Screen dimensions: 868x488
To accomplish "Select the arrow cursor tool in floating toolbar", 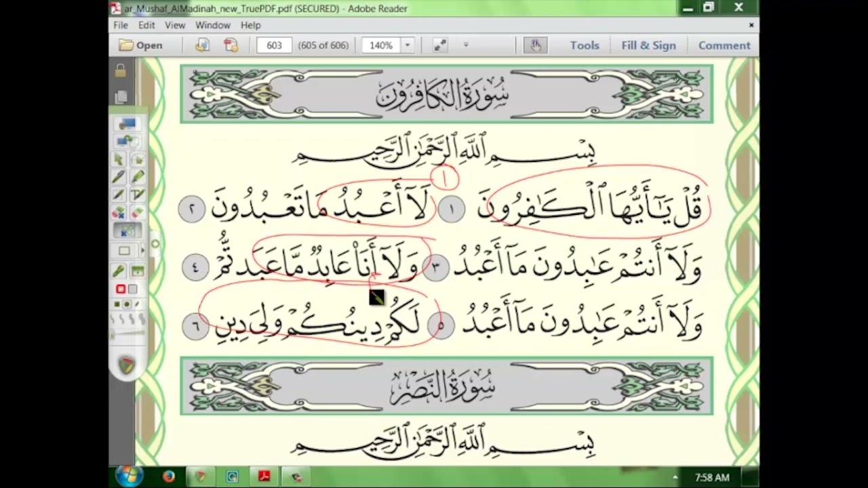I will [x=119, y=159].
